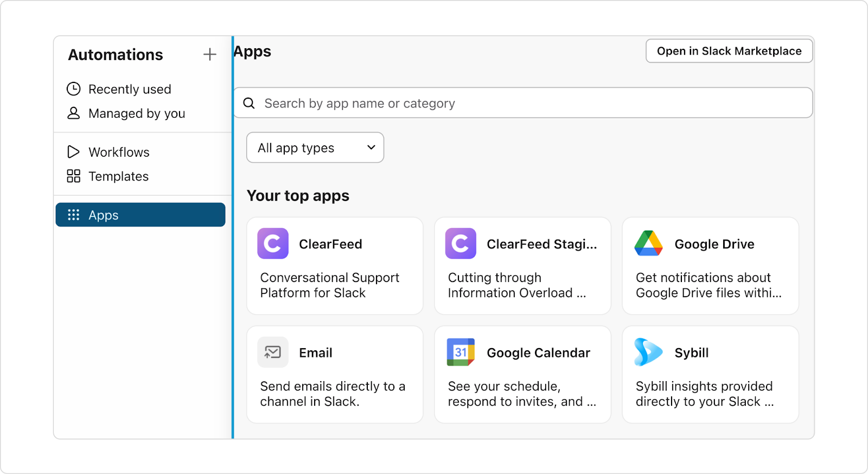The image size is (868, 474).
Task: Open the Sybill app title
Action: [692, 353]
